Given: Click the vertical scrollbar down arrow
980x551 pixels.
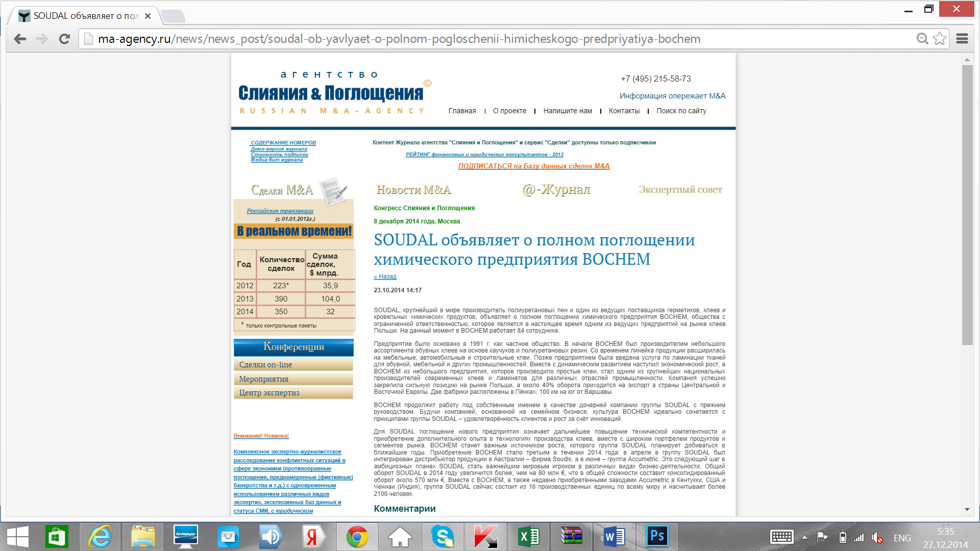Looking at the screenshot, I should 967,509.
